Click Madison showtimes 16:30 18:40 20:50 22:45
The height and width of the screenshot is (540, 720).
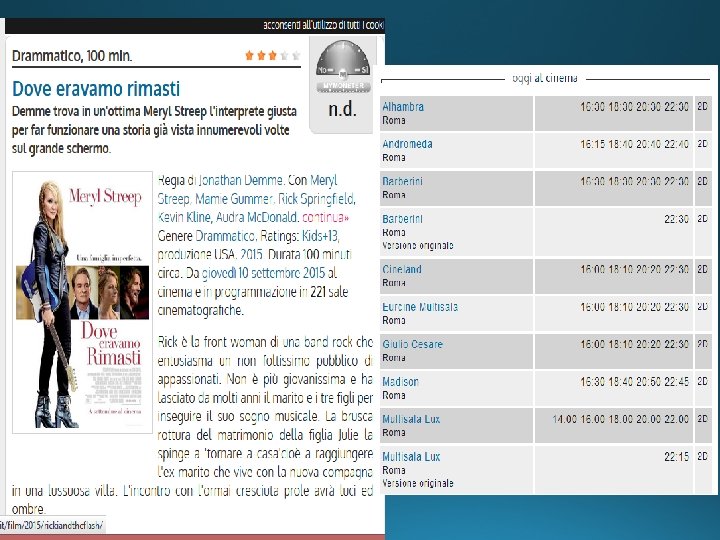[634, 382]
